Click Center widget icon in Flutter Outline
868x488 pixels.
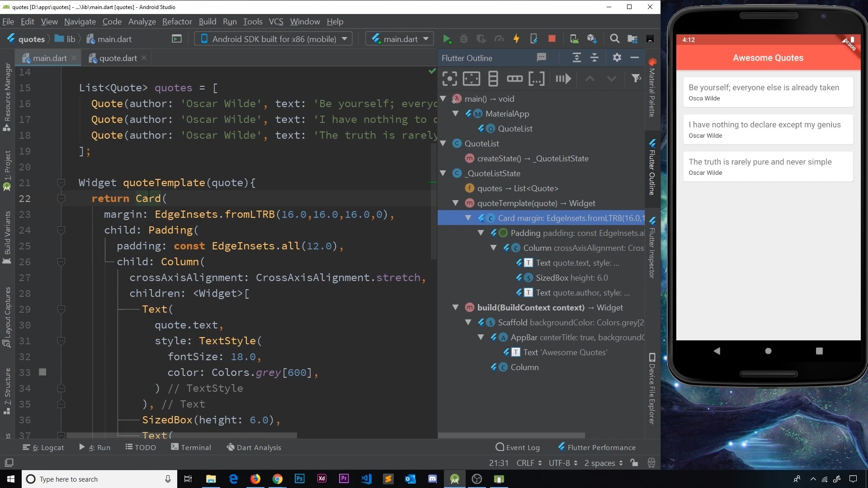449,79
